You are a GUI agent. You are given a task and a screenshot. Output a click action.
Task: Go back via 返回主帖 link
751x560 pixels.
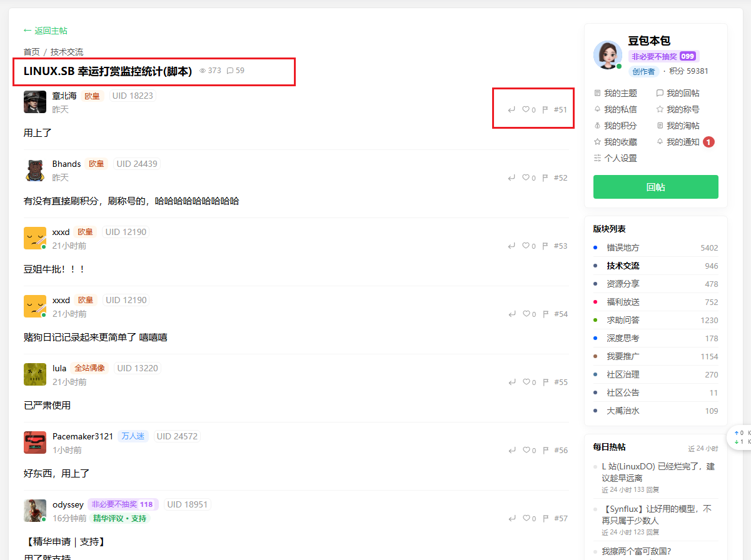[x=46, y=31]
